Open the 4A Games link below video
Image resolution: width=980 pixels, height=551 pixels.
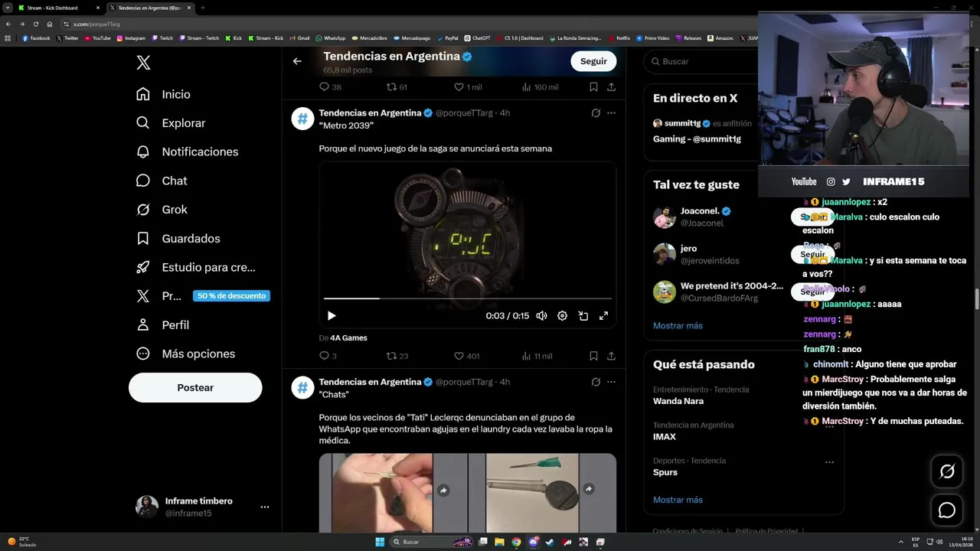(348, 337)
